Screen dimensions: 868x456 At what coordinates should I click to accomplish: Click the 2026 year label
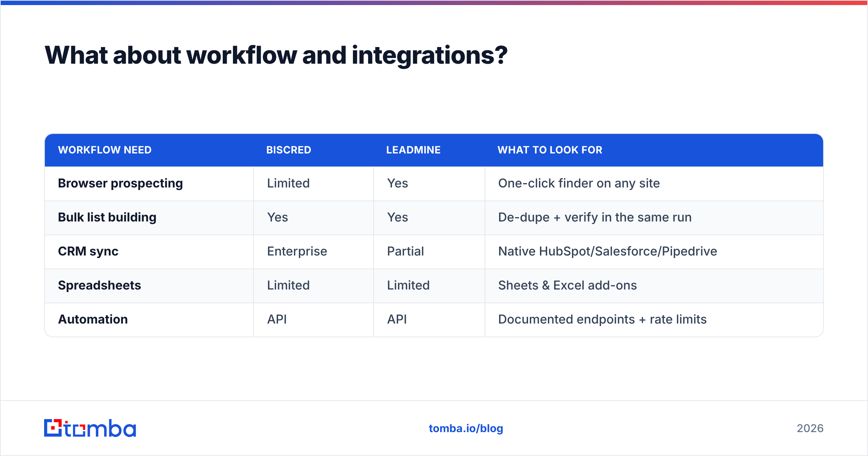pos(810,428)
